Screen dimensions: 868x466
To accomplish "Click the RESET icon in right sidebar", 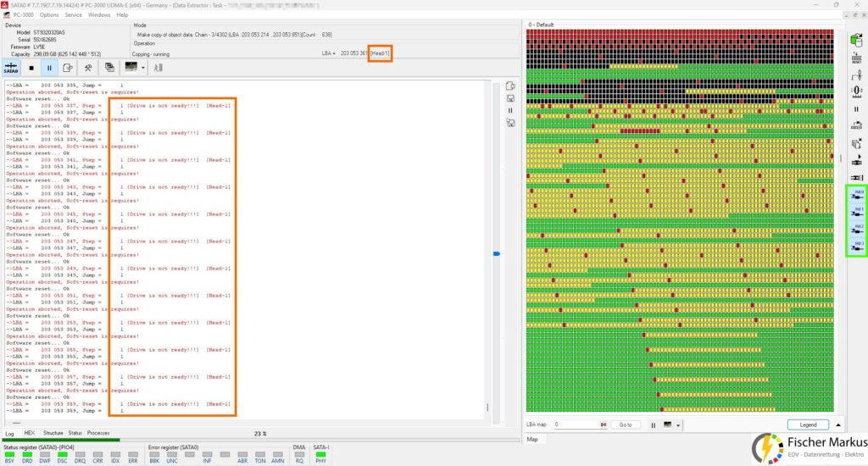I will click(x=856, y=58).
